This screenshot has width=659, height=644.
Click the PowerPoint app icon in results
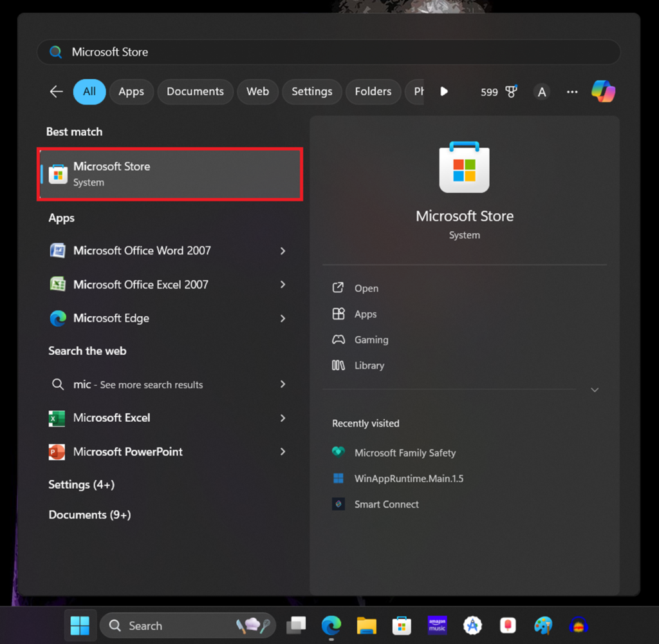point(57,452)
